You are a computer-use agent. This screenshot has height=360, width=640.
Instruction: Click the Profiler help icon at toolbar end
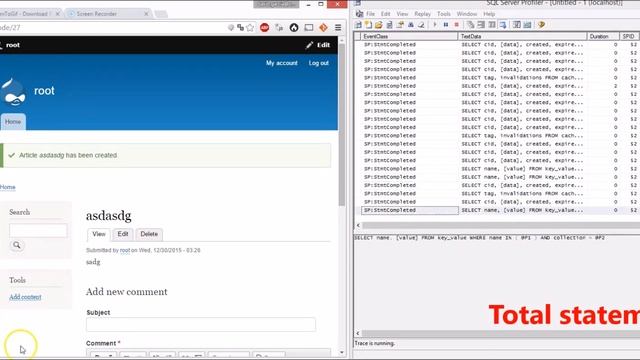point(542,25)
